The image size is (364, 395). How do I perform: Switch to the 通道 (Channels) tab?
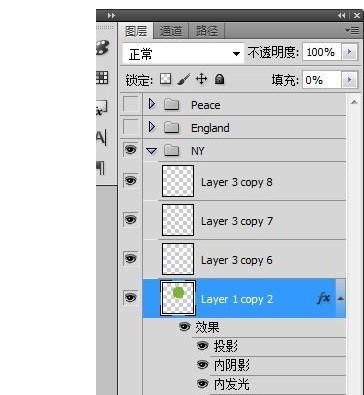171,31
